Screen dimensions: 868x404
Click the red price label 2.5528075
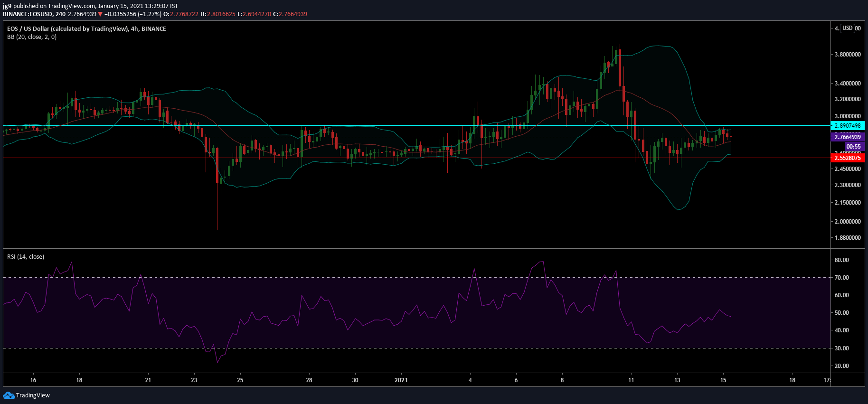[848, 158]
